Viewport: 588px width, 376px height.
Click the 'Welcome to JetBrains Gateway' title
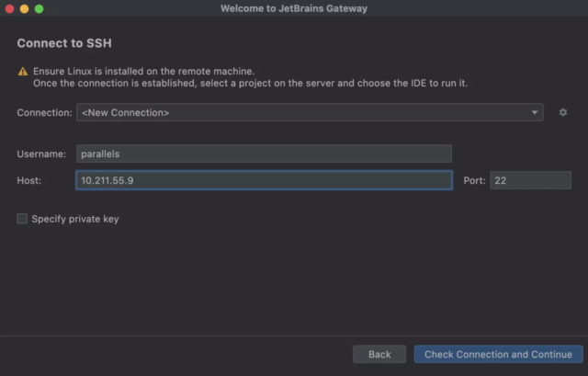pos(294,8)
